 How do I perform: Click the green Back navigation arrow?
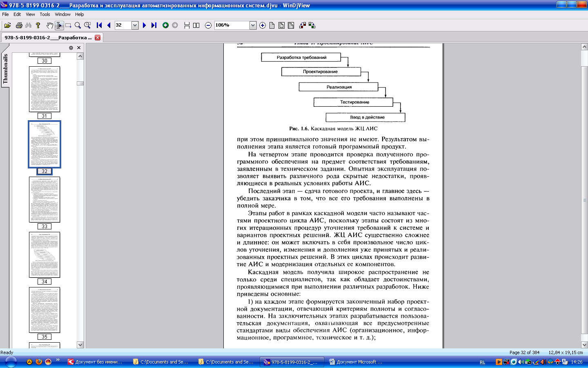click(x=165, y=25)
